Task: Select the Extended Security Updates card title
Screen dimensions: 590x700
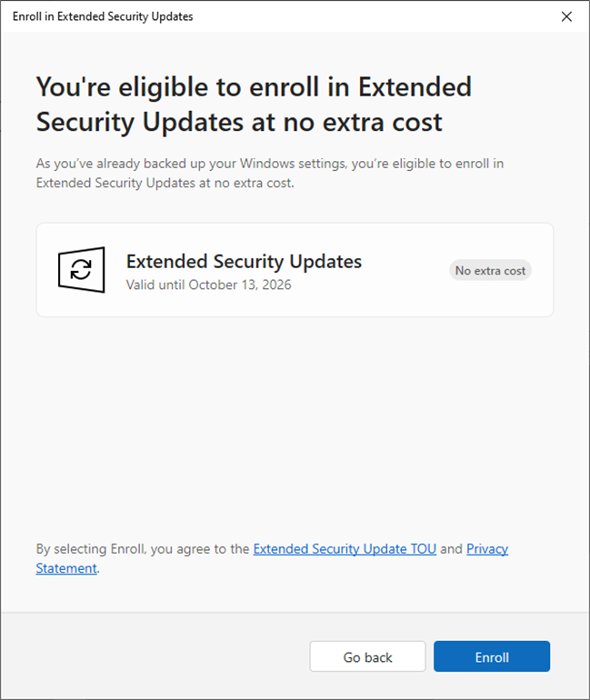Action: tap(244, 262)
